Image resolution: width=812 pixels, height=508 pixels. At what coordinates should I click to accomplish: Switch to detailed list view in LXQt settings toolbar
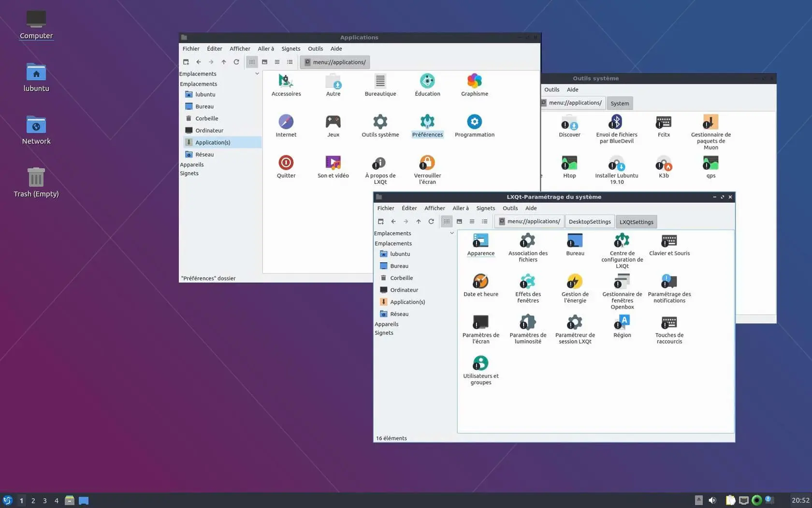click(x=484, y=222)
